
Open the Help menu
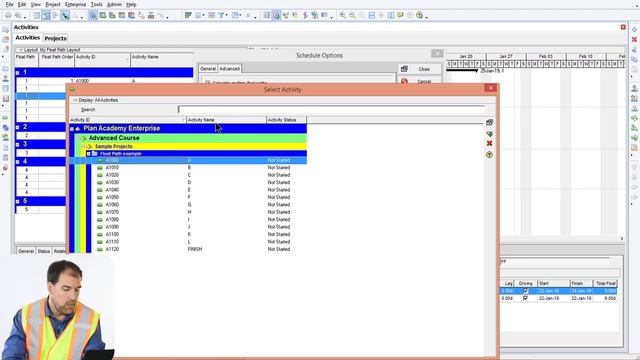(x=131, y=4)
